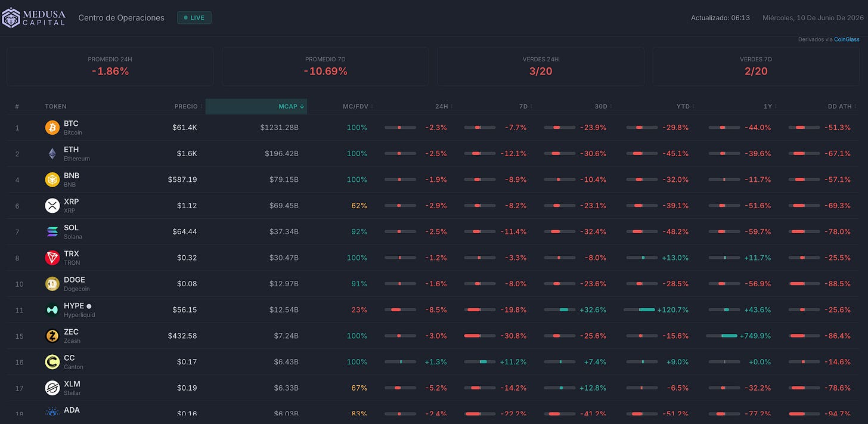This screenshot has width=868, height=424.
Task: Click the ZEC 1Y change bar
Action: 721,336
